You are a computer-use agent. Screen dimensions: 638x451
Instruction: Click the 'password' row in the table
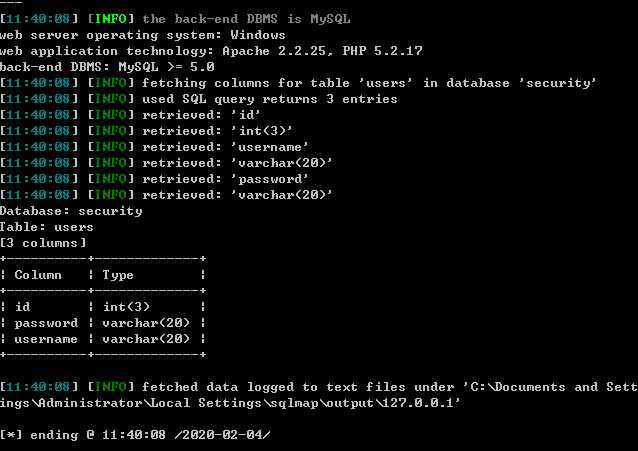coord(103,323)
